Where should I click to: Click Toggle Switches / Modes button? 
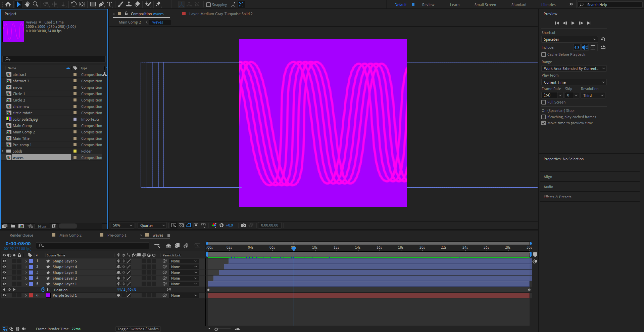coord(138,329)
